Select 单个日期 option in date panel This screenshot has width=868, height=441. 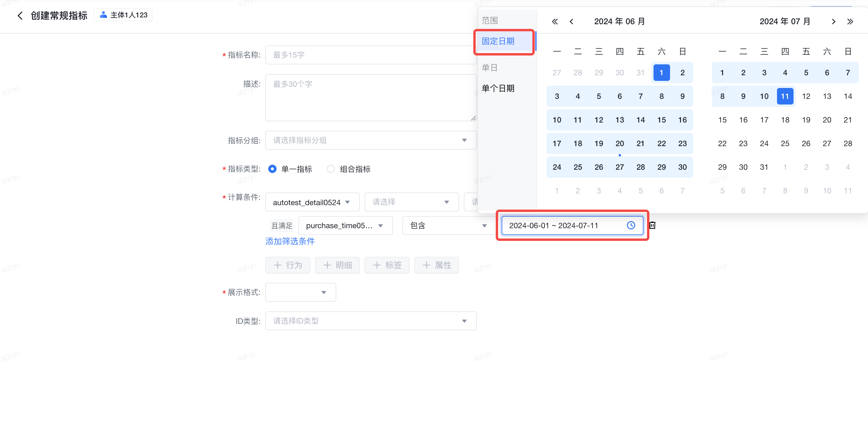498,89
